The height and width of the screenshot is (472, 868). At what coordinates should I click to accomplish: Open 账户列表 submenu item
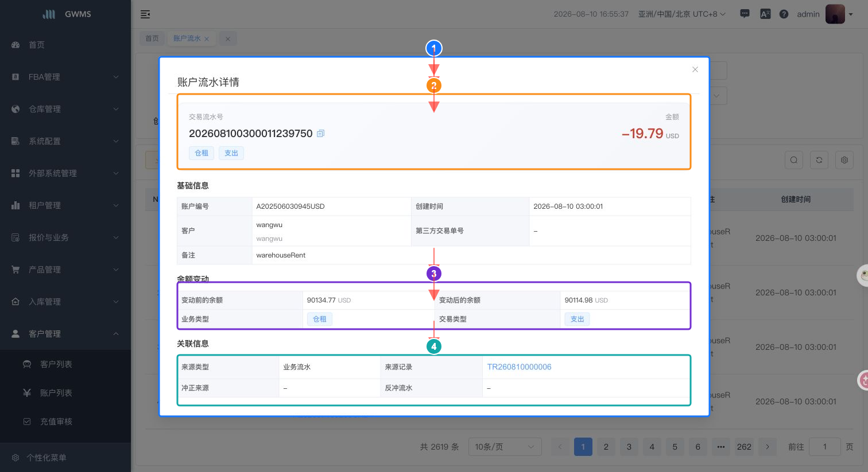pos(65,393)
